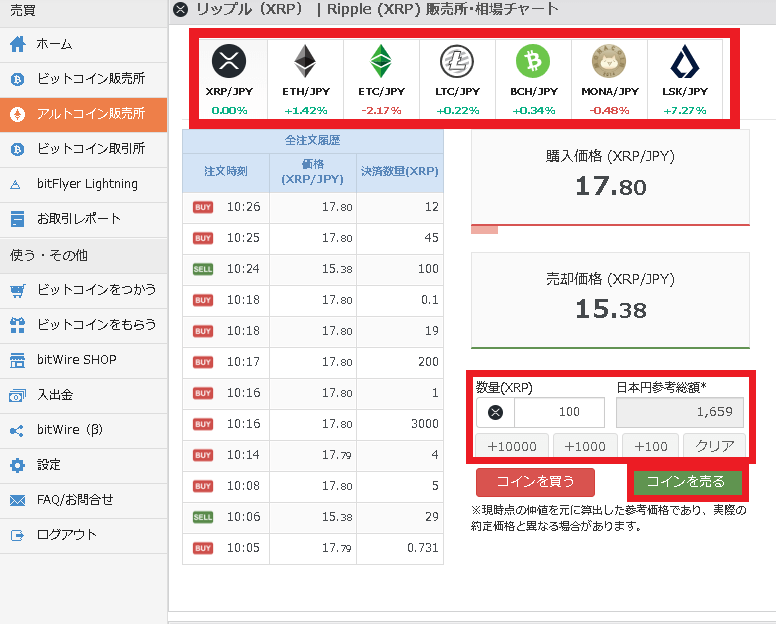Open bitWire (β) menu item
776x624 pixels.
pos(83,431)
